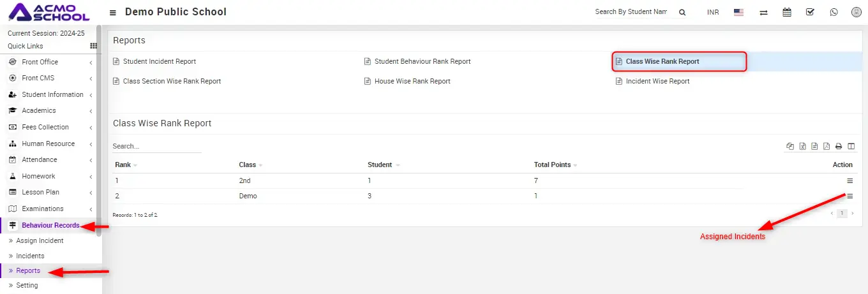Viewport: 868px width, 294px height.
Task: Click the Quick Links grid icon
Action: click(x=93, y=46)
